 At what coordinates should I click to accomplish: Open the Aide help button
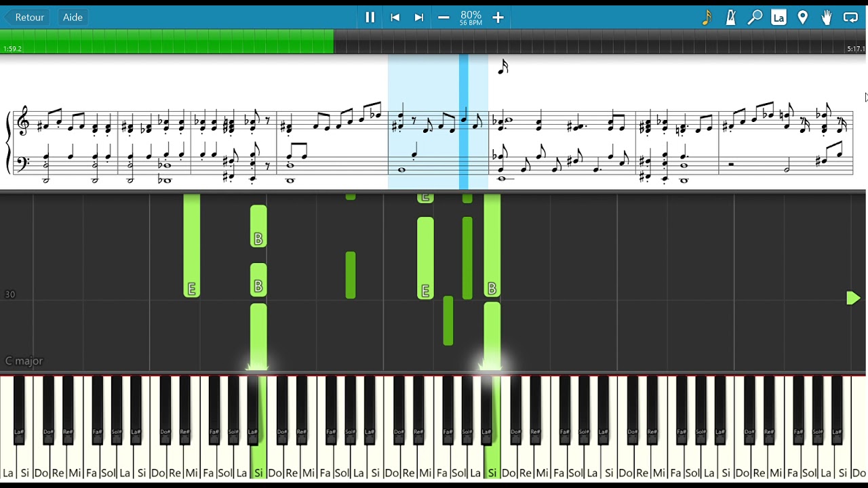pyautogui.click(x=73, y=17)
